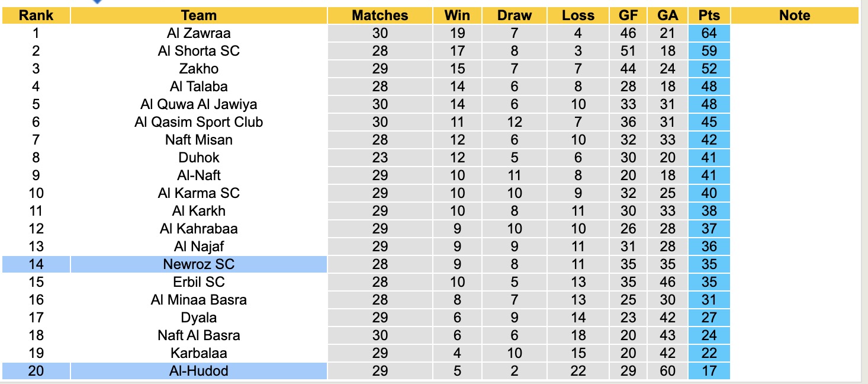Select the Al Quwa Al Jawiya team

coord(198,104)
